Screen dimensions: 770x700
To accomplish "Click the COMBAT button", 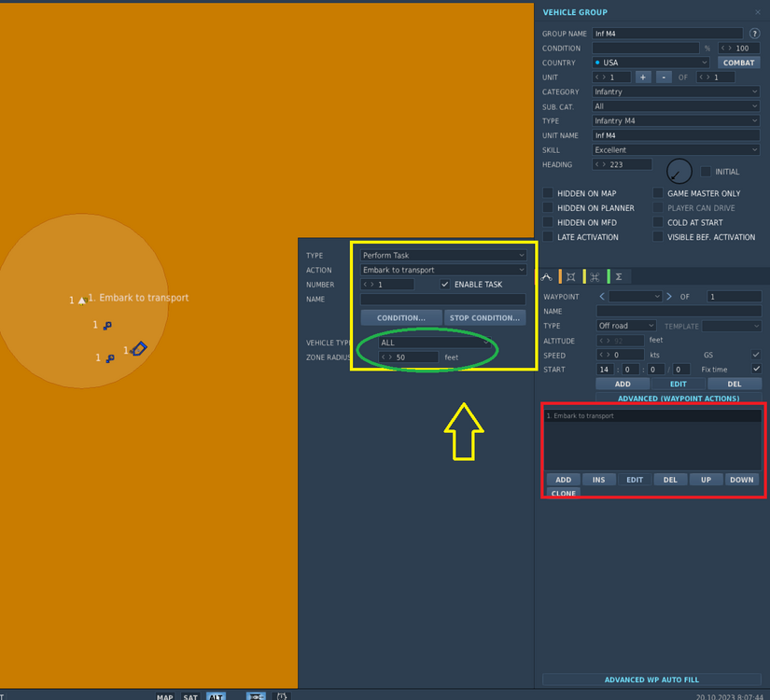I will click(x=738, y=62).
